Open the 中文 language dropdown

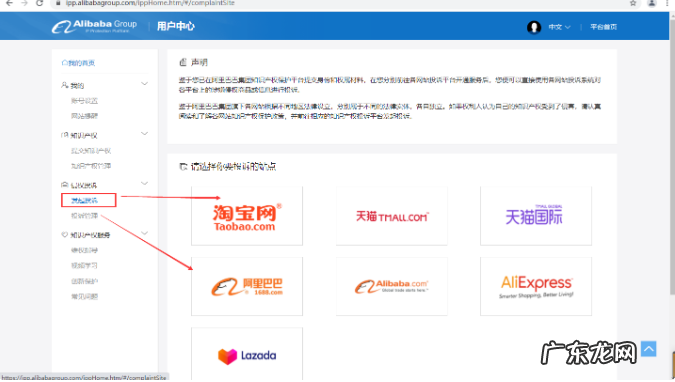pyautogui.click(x=559, y=27)
